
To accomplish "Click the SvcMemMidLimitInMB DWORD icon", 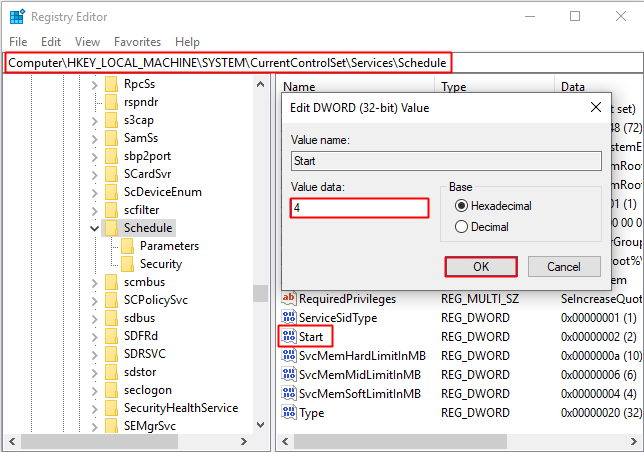I will pyautogui.click(x=289, y=374).
